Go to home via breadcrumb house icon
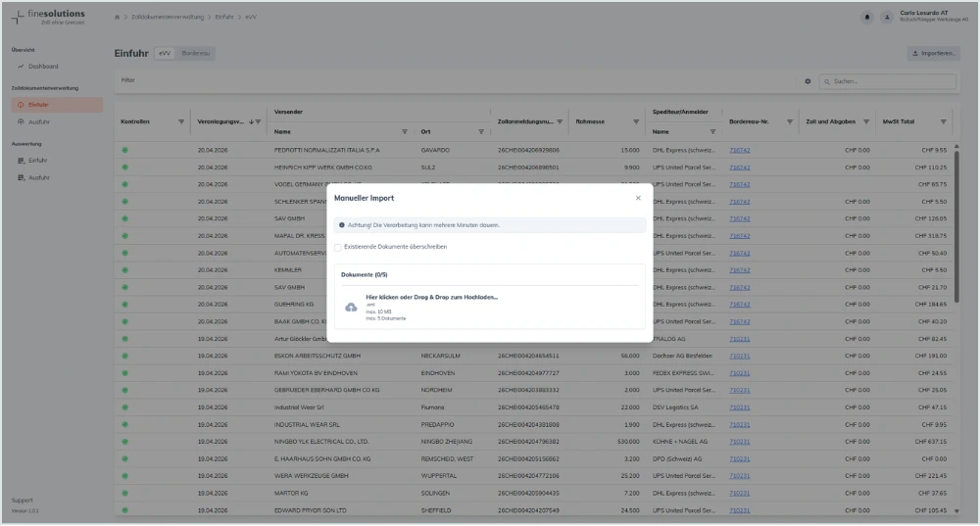Viewport: 980px width, 526px height. pyautogui.click(x=117, y=18)
